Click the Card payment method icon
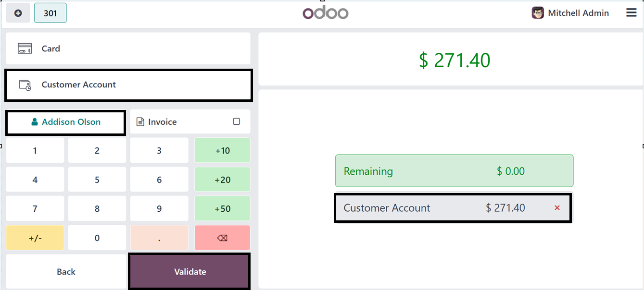This screenshot has width=644, height=290. click(x=25, y=48)
